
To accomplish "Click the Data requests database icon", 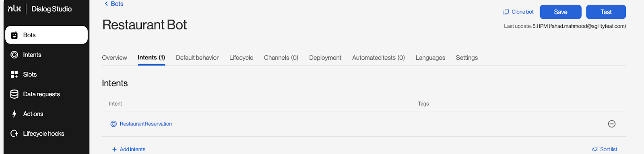I will coord(14,94).
